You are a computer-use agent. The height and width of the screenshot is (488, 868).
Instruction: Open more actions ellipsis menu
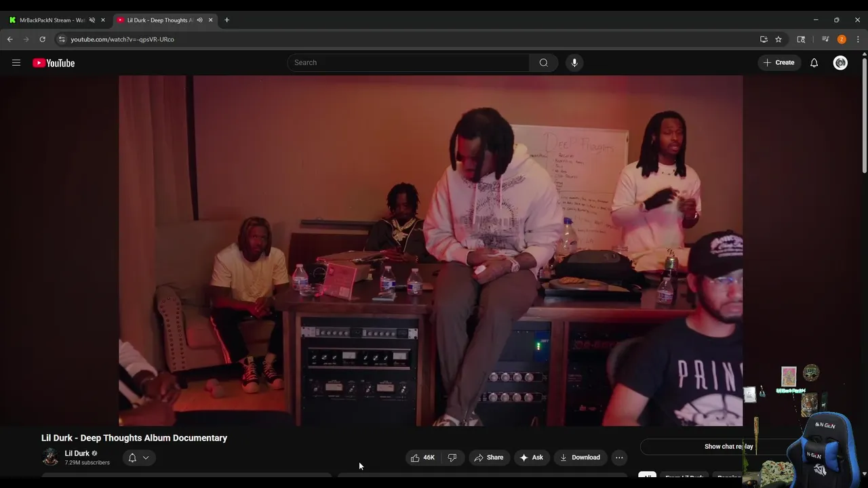[619, 457]
